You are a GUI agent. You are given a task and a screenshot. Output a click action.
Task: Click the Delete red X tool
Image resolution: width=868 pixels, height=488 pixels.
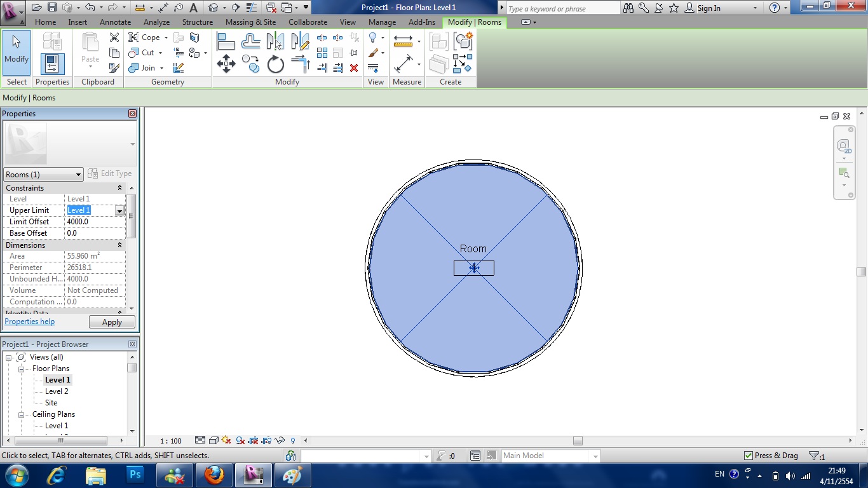pyautogui.click(x=353, y=68)
